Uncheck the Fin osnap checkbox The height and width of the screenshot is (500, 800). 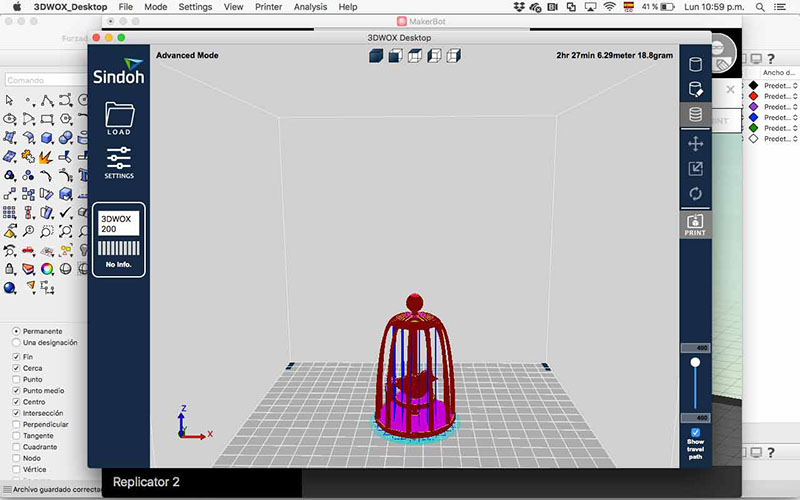pyautogui.click(x=16, y=357)
